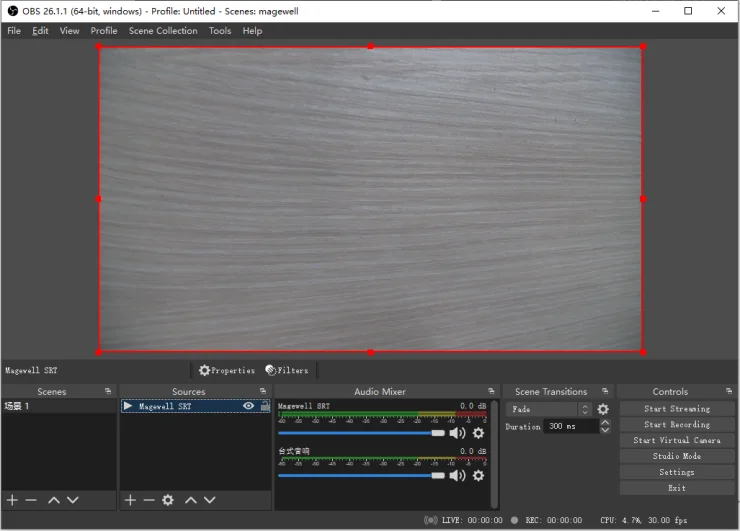The image size is (740, 531).
Task: Open Magewell SRT audio settings gear
Action: coord(478,433)
